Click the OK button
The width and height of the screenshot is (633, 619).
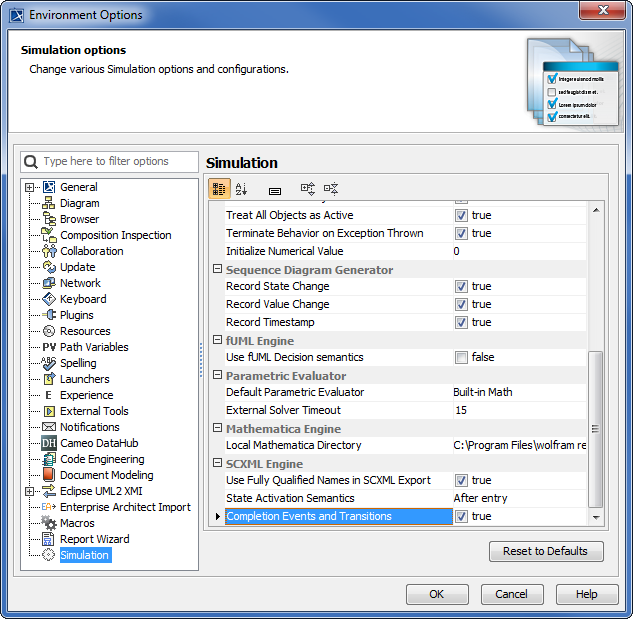(x=437, y=594)
